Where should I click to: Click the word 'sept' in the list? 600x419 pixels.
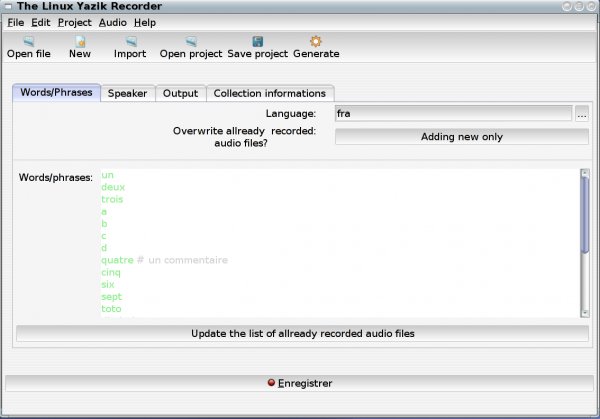point(111,297)
